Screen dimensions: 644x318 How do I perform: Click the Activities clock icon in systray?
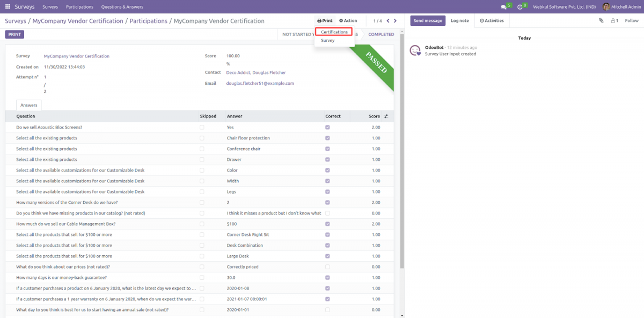coord(518,5)
